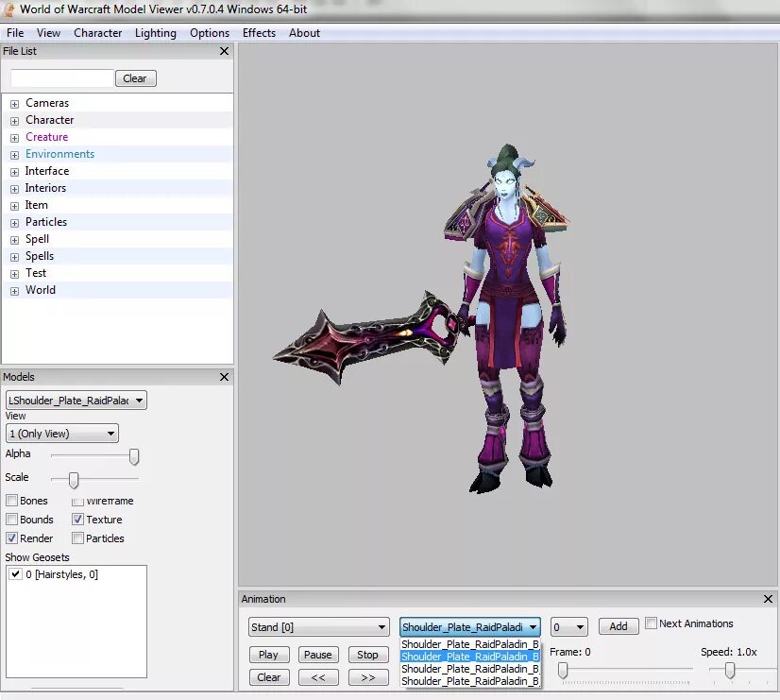Expand the World tree node
The width and height of the screenshot is (780, 700).
click(x=15, y=291)
